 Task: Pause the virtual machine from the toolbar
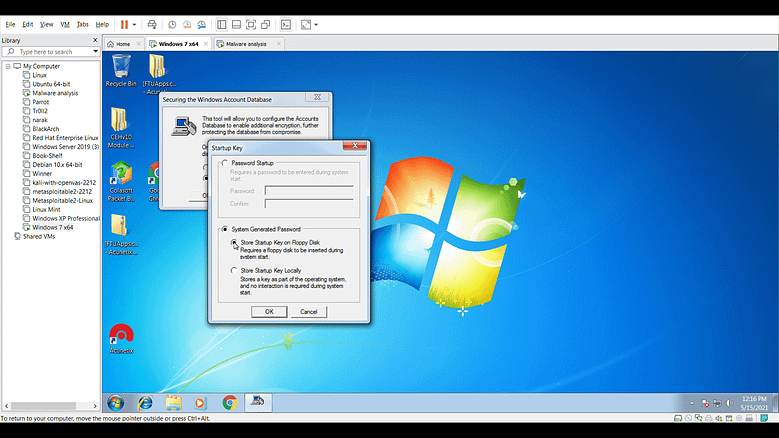pyautogui.click(x=124, y=24)
